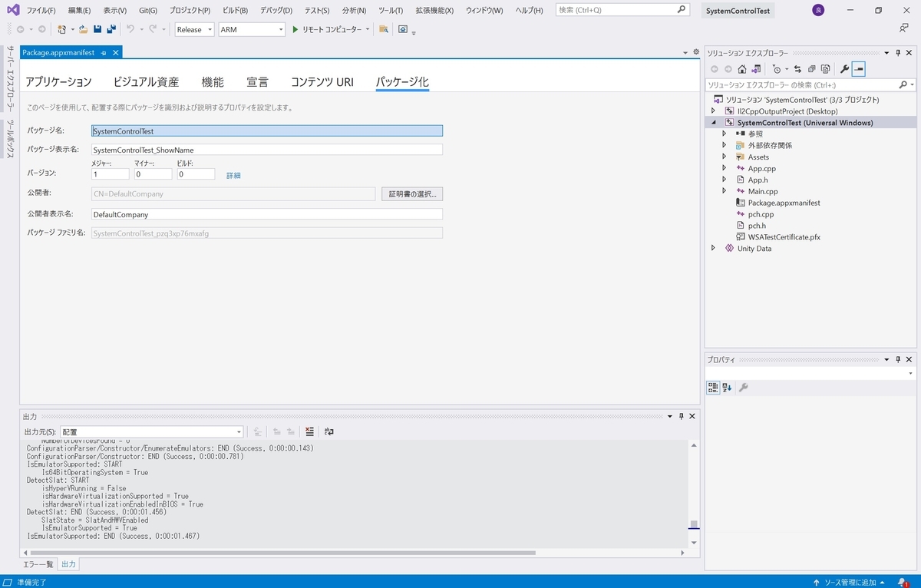
Task: Click the Visual Studio logo icon
Action: tap(12, 10)
